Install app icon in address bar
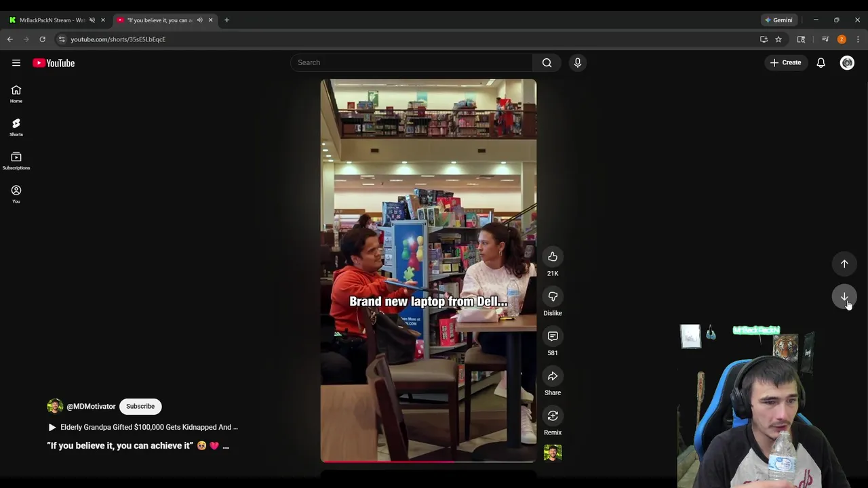Image resolution: width=868 pixels, height=488 pixels. click(764, 39)
